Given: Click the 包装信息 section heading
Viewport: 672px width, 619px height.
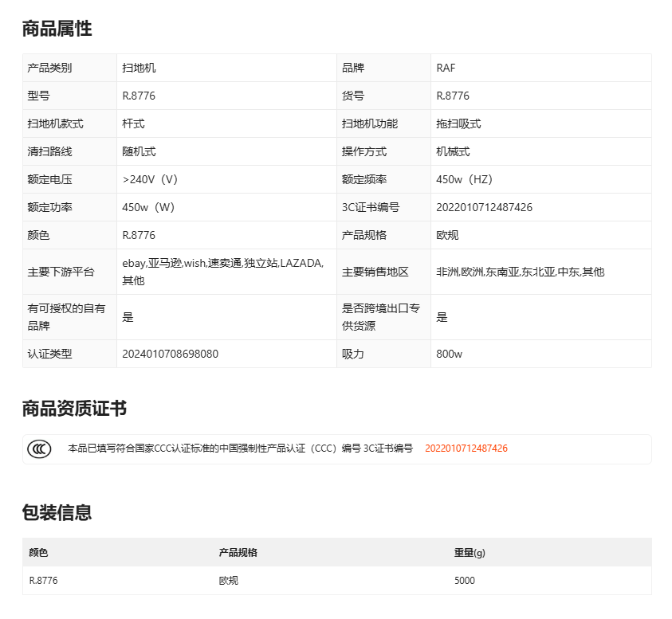Looking at the screenshot, I should point(57,513).
